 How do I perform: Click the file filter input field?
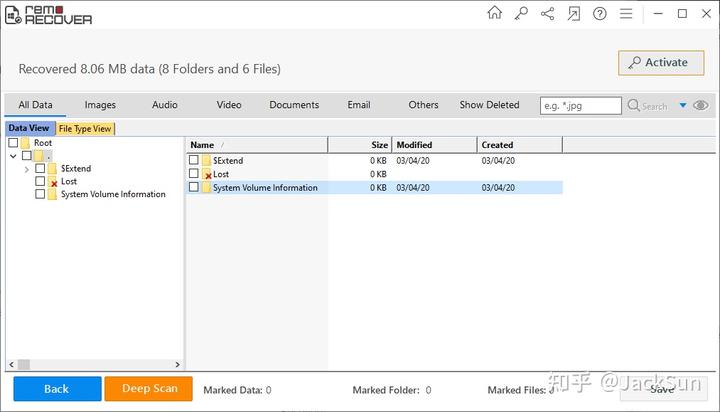coord(580,106)
